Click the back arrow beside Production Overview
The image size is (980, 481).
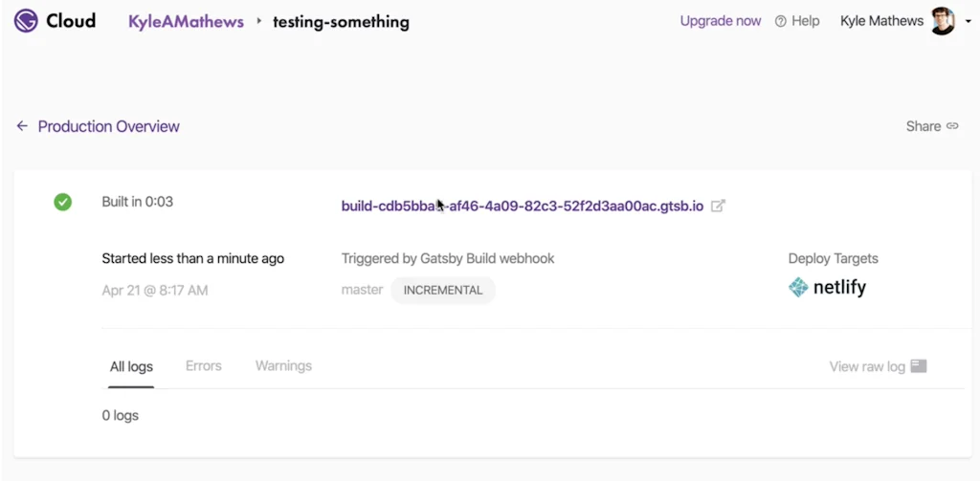(22, 126)
